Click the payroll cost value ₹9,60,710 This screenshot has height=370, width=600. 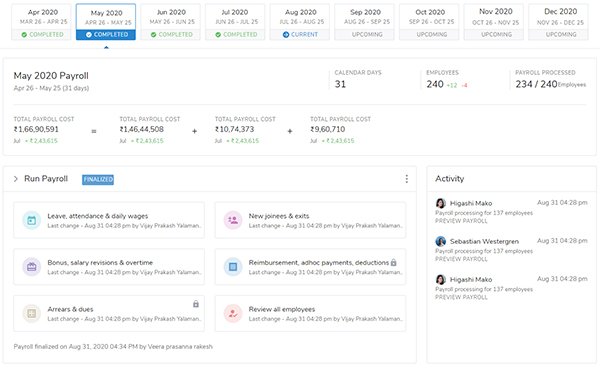tap(328, 129)
